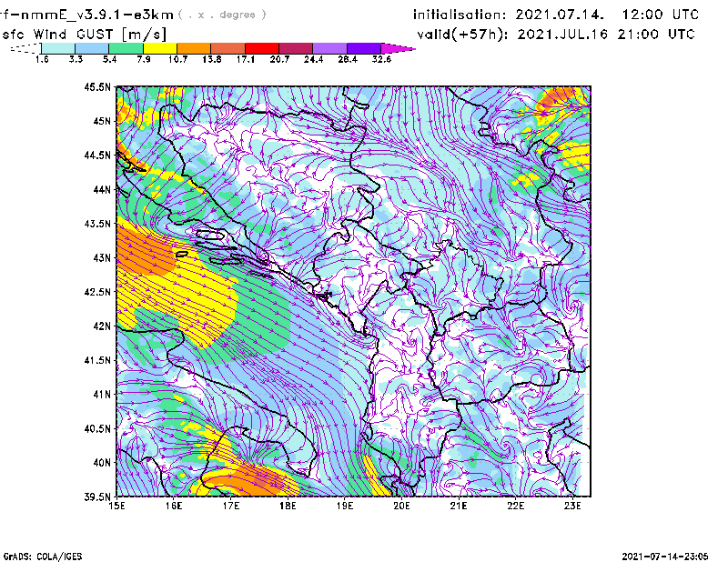The width and height of the screenshot is (728, 562).
Task: Click the longitude label "20E"
Action: pyautogui.click(x=401, y=506)
